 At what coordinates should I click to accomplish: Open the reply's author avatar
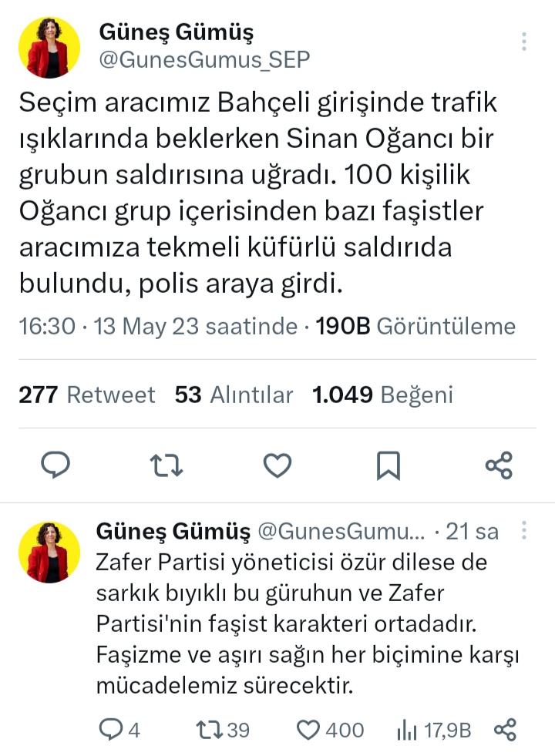click(49, 552)
